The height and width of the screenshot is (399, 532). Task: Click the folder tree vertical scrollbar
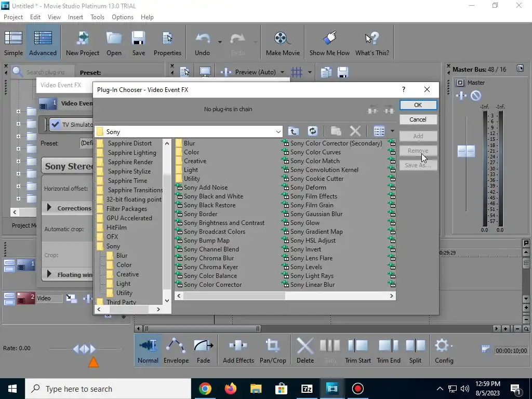167,231
